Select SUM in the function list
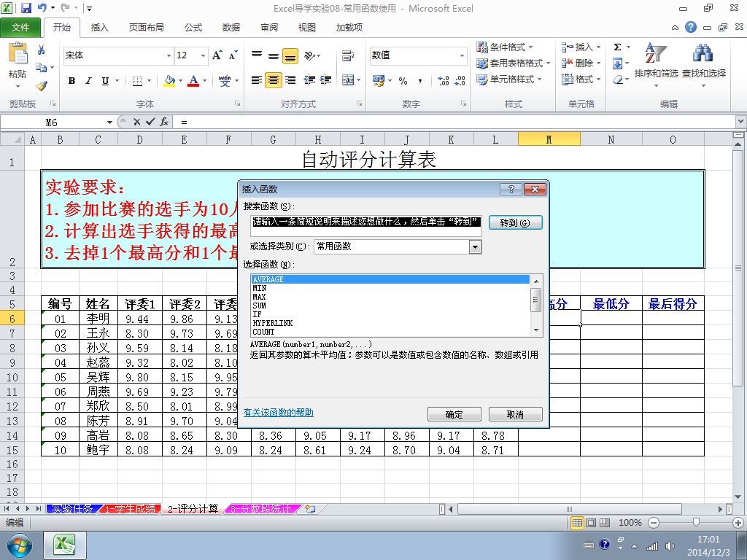The image size is (747, 560). click(259, 306)
